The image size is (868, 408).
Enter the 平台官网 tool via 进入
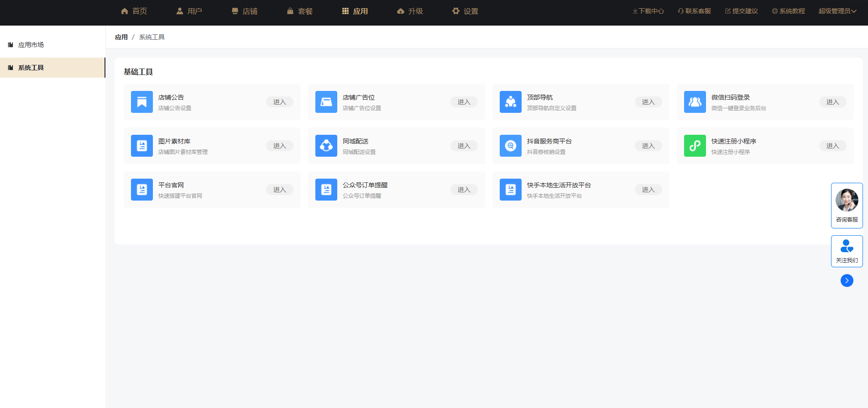coord(279,190)
